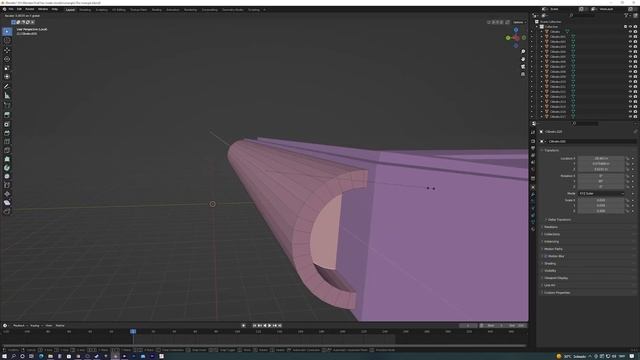Screen dimensions: 640x360
Task: Click the Location X value field
Action: (601, 158)
